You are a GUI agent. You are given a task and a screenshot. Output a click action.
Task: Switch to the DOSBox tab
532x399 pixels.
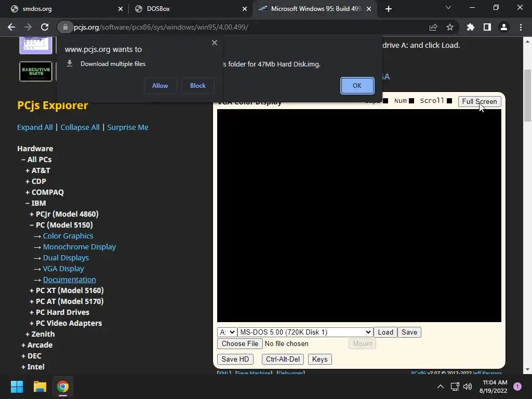[191, 9]
